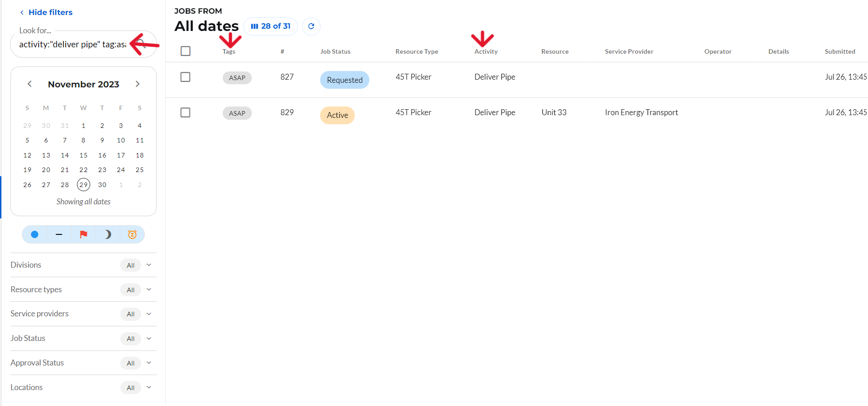Open the 28 of 31 columns selector
The height and width of the screenshot is (406, 868).
(271, 26)
